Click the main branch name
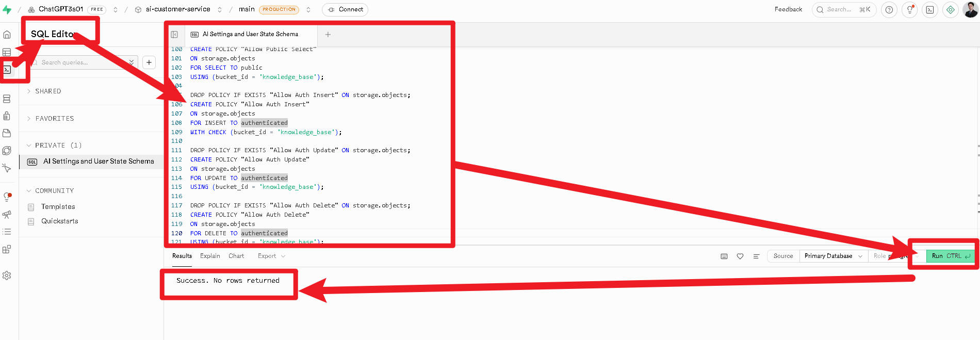 click(x=247, y=9)
